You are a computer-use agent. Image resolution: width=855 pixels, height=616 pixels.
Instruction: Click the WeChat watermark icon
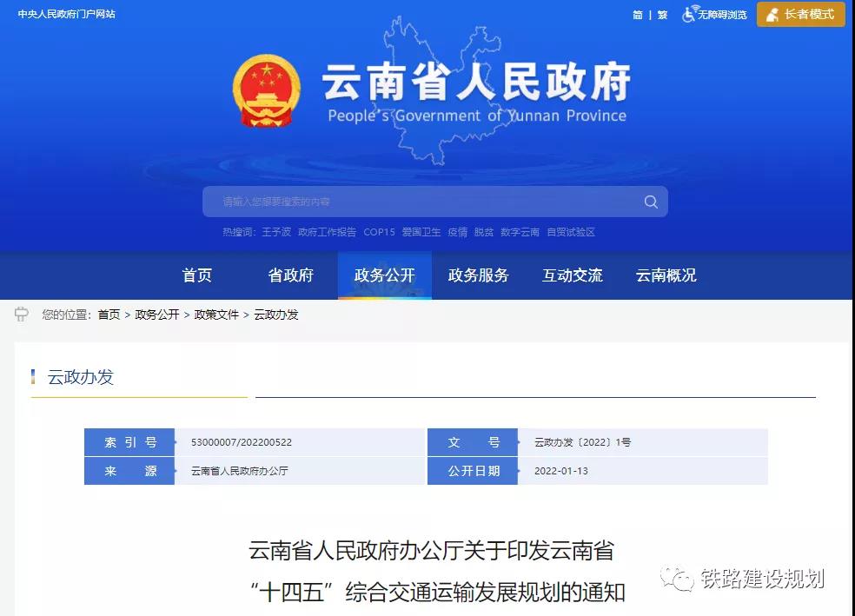(677, 579)
